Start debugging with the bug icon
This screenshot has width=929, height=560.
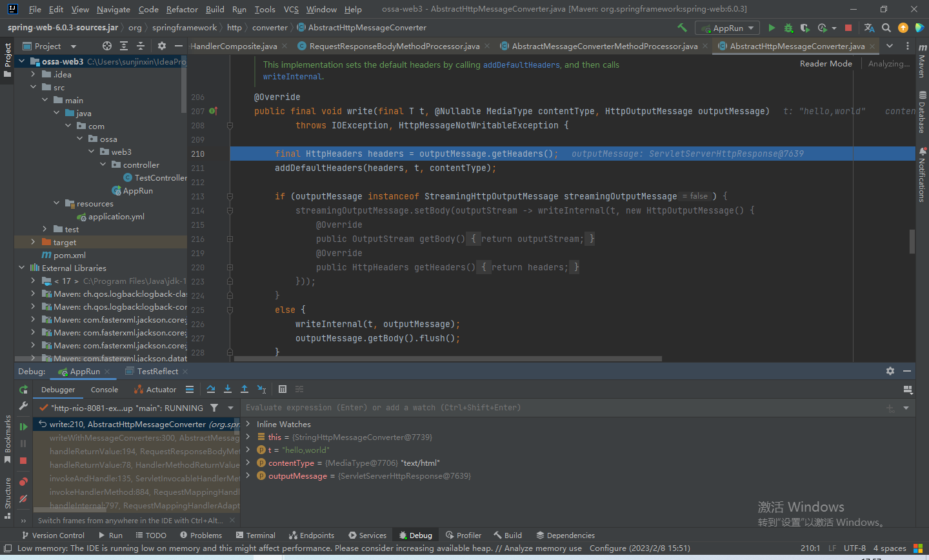[x=788, y=28]
